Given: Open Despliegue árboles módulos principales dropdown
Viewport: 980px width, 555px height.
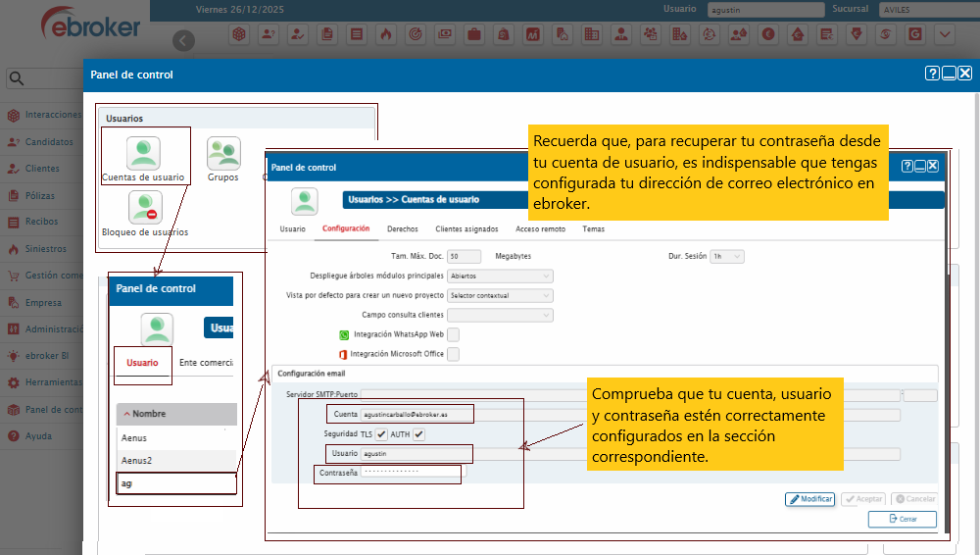Looking at the screenshot, I should pyautogui.click(x=500, y=276).
